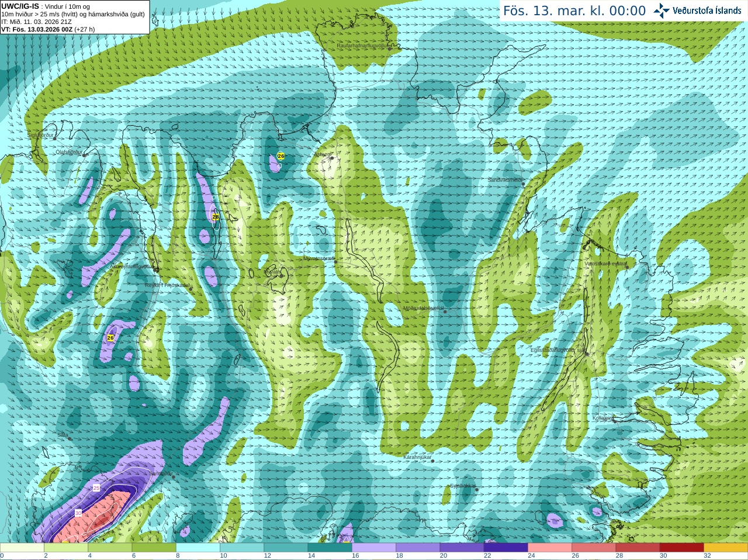Click the Sáta station label
The image size is (748, 560).
coord(63,435)
